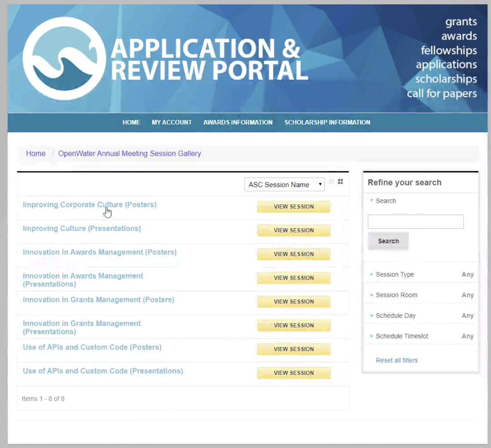The image size is (491, 448).
Task: Click HOME in the navigation bar
Action: 131,122
